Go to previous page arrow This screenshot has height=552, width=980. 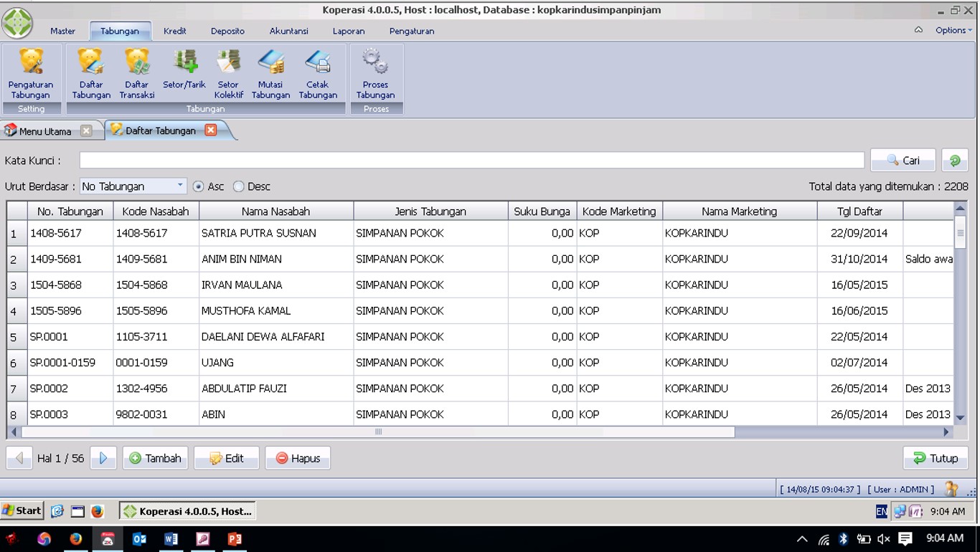(x=19, y=458)
